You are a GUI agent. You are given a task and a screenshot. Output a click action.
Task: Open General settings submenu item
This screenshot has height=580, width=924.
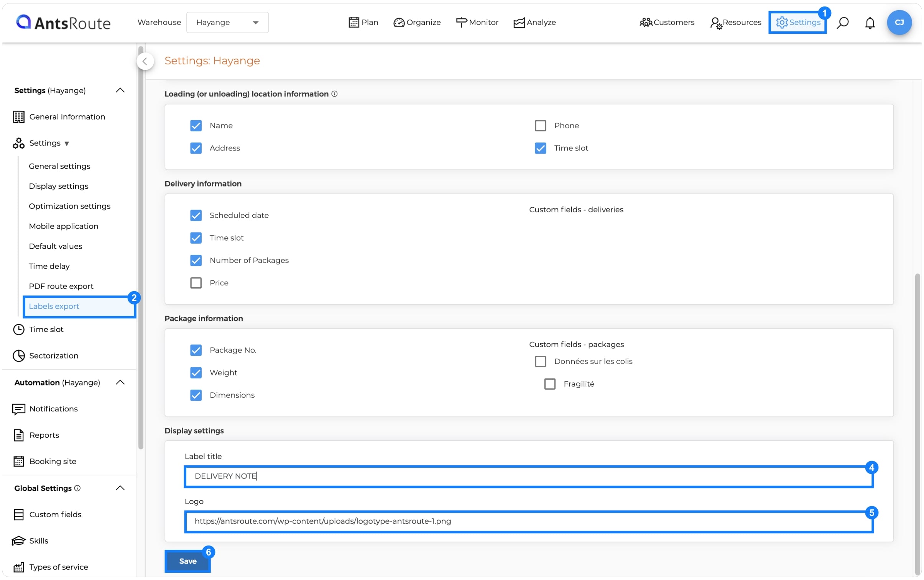point(59,166)
